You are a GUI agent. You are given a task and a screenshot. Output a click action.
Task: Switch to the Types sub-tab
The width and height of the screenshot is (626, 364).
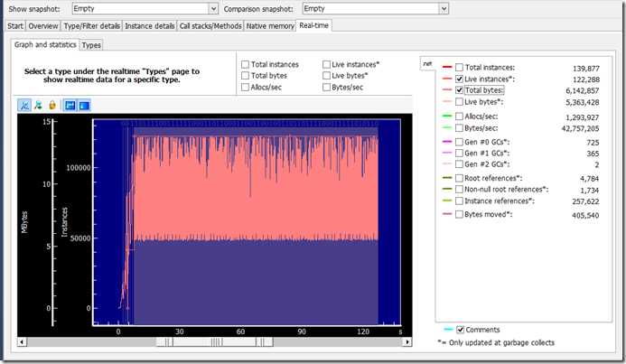91,45
